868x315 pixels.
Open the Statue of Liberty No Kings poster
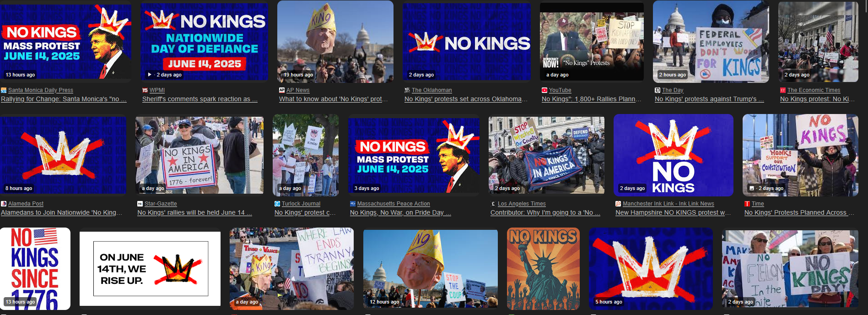(543, 269)
